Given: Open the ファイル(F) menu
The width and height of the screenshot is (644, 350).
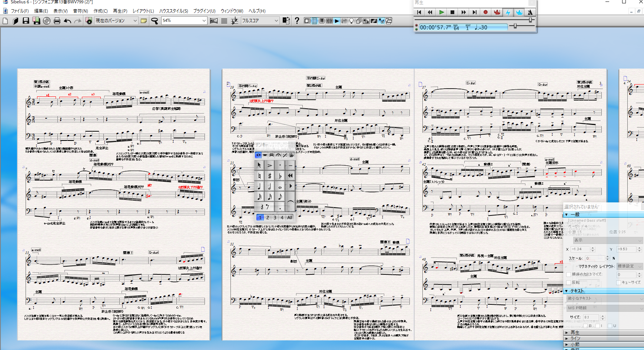Looking at the screenshot, I should [x=20, y=11].
